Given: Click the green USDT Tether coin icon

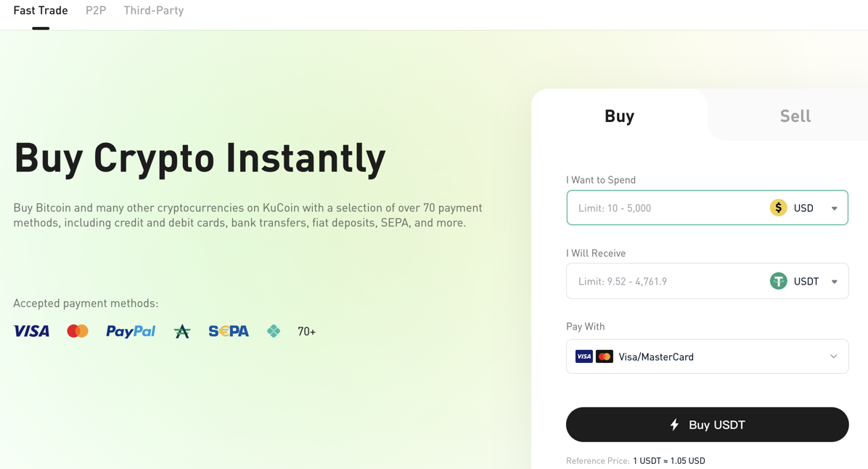Looking at the screenshot, I should tap(778, 281).
